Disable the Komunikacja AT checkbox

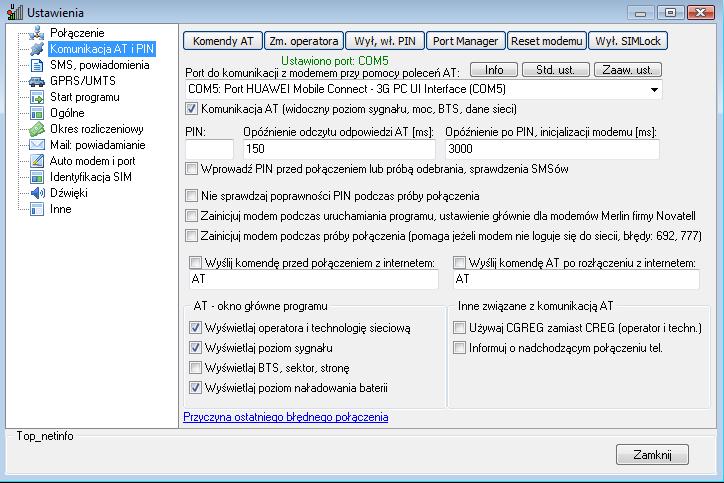click(193, 108)
